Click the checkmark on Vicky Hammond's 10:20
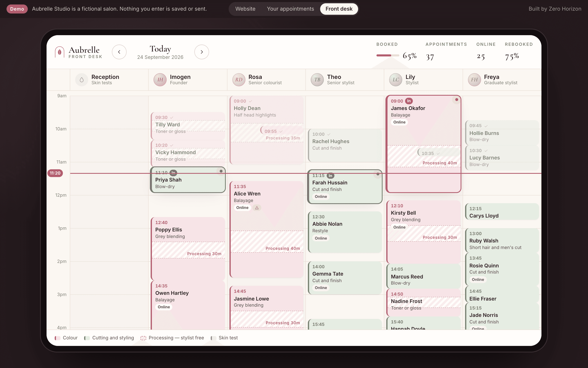Image resolution: width=588 pixels, height=368 pixels. (x=171, y=145)
